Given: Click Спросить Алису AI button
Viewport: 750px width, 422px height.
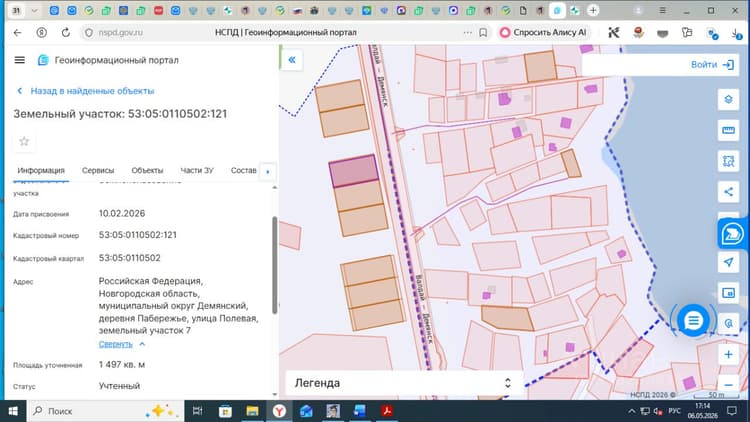Looking at the screenshot, I should click(x=543, y=33).
